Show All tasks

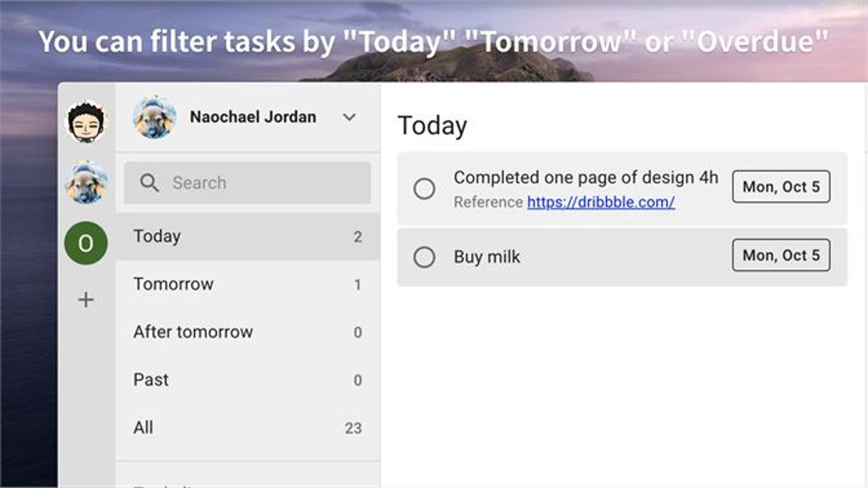pyautogui.click(x=144, y=427)
